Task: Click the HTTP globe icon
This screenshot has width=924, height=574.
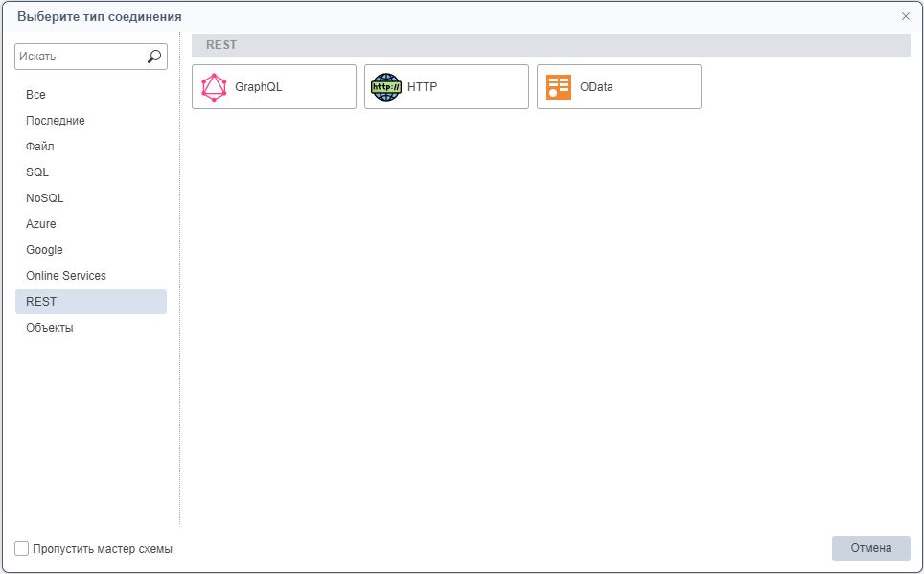Action: [x=386, y=87]
